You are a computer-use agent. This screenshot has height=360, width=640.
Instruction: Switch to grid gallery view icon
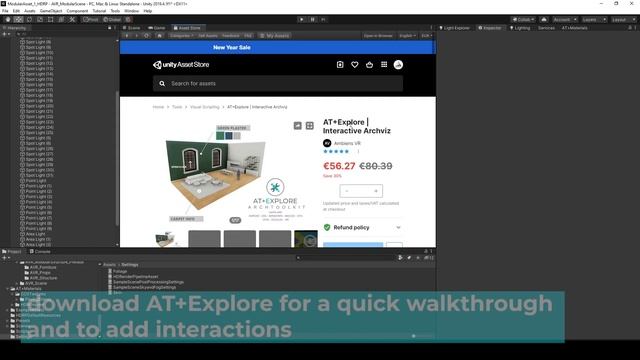point(310,126)
